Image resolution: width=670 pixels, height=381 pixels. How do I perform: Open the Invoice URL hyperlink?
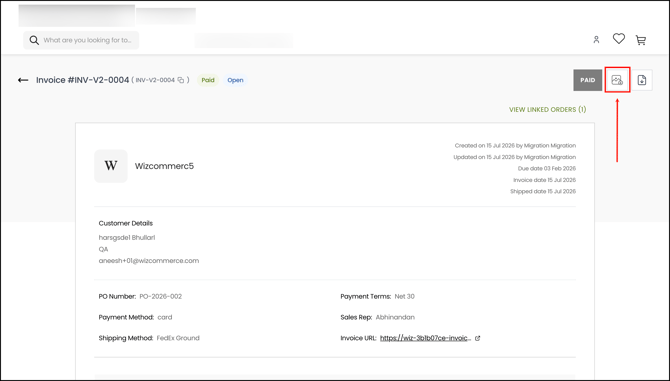(426, 338)
